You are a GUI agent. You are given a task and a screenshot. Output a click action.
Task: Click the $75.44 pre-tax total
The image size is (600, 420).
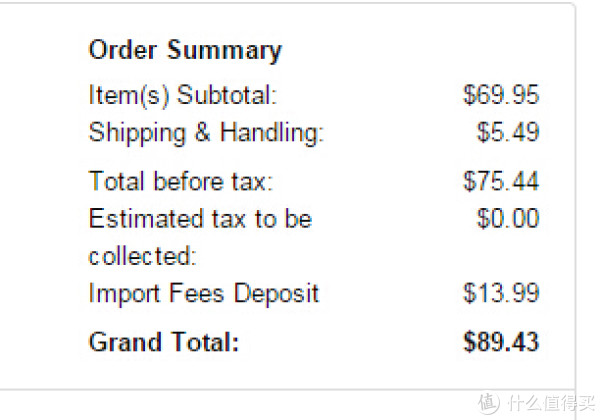pyautogui.click(x=501, y=181)
